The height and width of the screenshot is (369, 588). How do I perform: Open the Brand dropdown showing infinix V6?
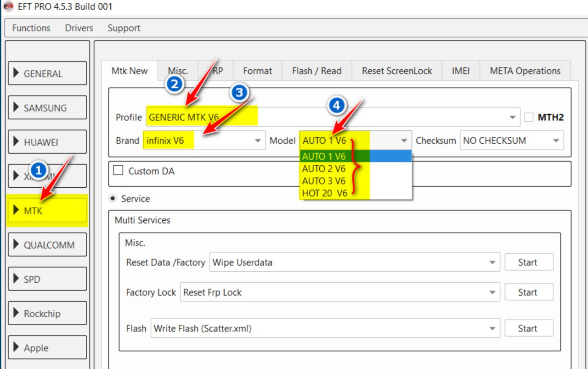click(x=204, y=140)
